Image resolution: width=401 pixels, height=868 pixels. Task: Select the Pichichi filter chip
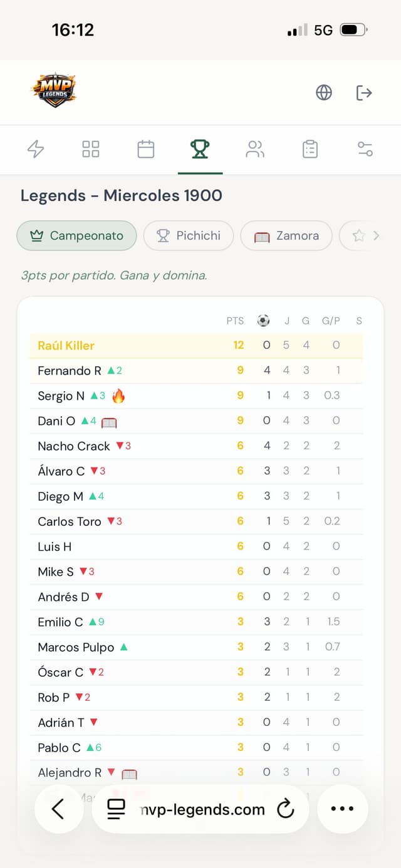188,236
